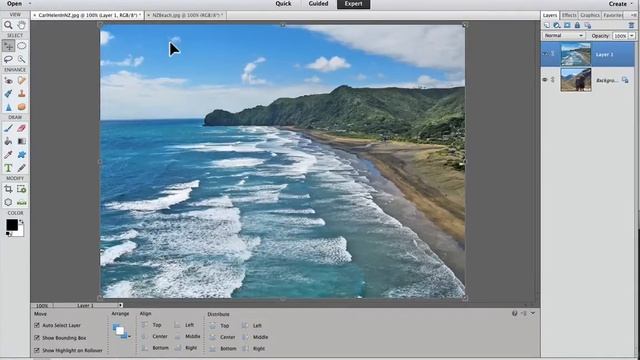Click the Open button

[x=15, y=4]
